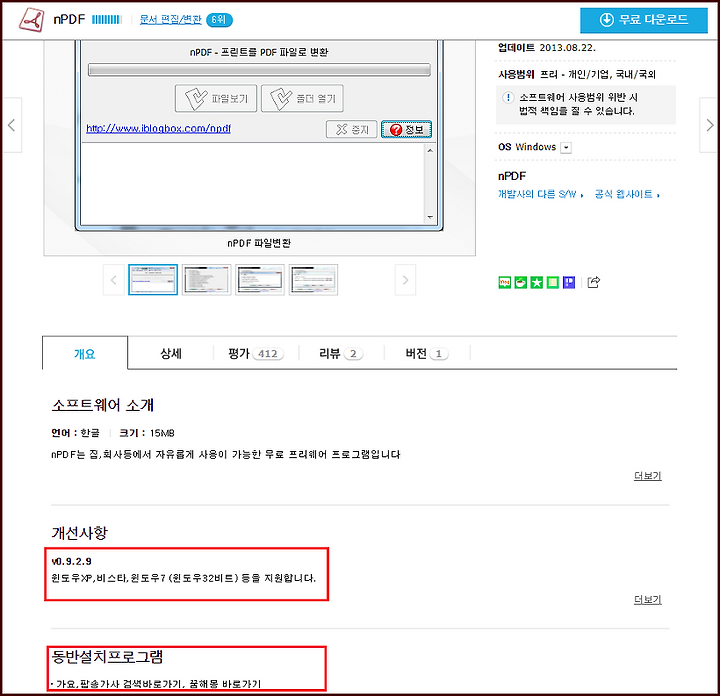Click the 무료 다운로드 button

[644, 20]
